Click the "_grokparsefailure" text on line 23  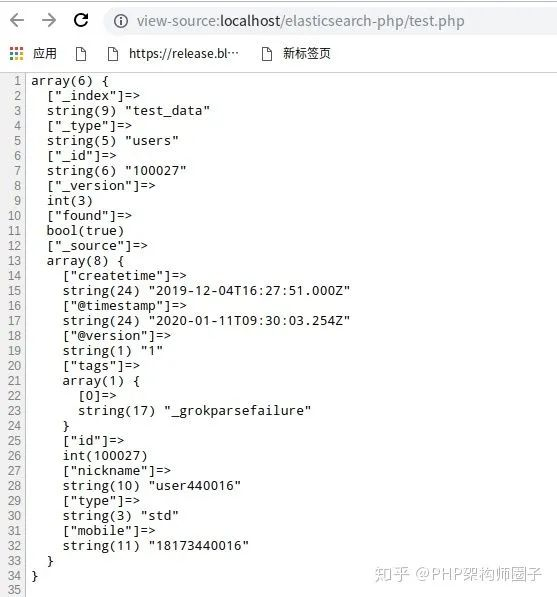point(238,411)
